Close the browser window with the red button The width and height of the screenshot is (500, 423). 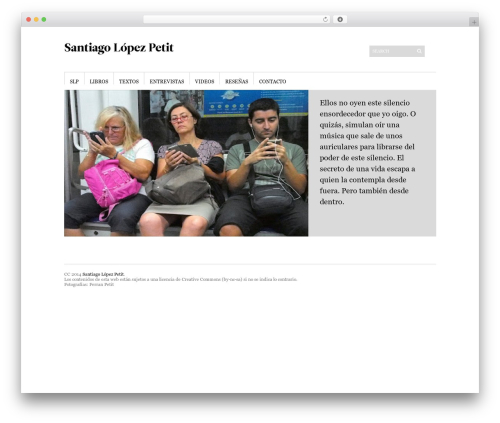click(x=29, y=20)
